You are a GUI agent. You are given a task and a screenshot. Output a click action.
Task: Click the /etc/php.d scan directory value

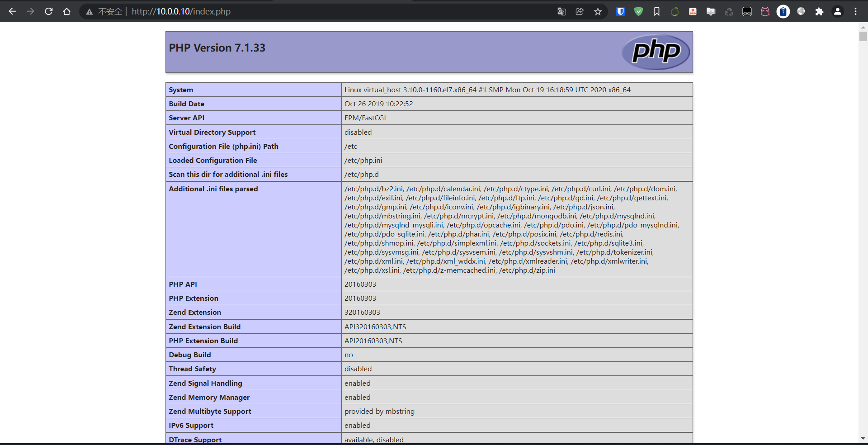(362, 175)
